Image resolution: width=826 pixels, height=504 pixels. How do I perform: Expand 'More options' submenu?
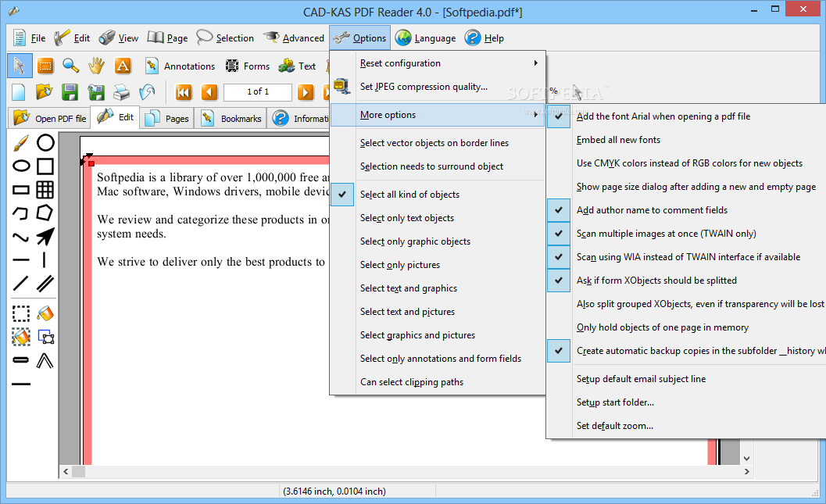tap(438, 115)
